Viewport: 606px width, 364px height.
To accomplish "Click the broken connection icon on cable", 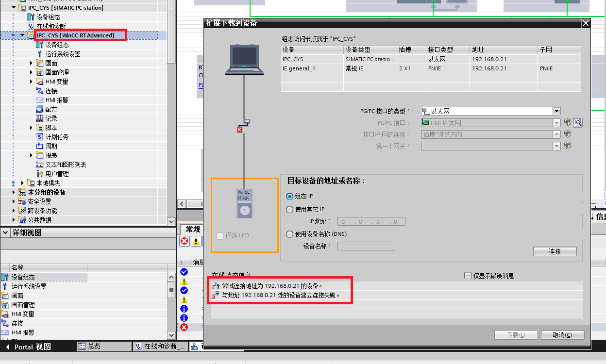I will tap(243, 126).
